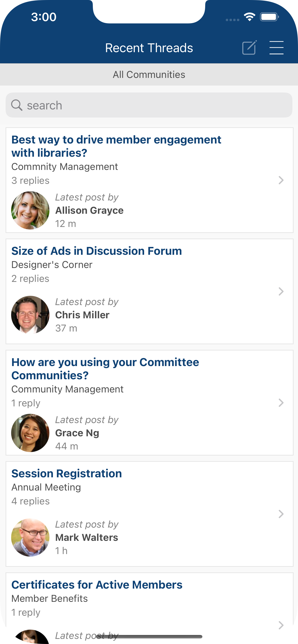Open "Size of Ads in Discussion Forum"
Image resolution: width=298 pixels, height=644 pixels.
[x=97, y=251]
